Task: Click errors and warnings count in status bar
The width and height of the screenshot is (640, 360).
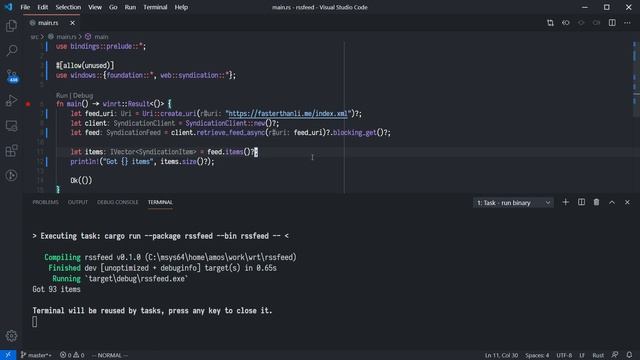Action: tap(72, 355)
